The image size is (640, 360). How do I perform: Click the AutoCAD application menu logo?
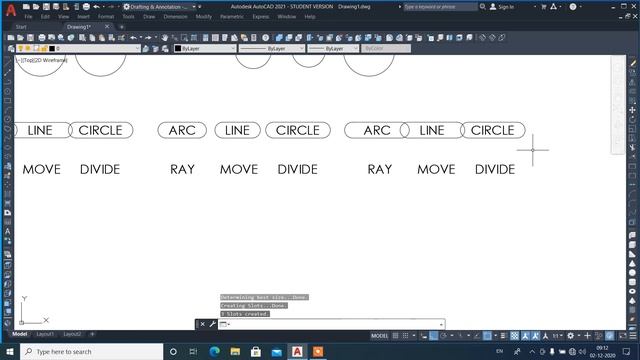click(x=11, y=10)
